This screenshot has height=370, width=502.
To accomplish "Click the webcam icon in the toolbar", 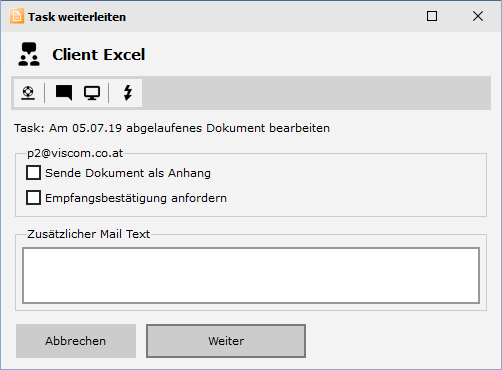I will pos(28,93).
